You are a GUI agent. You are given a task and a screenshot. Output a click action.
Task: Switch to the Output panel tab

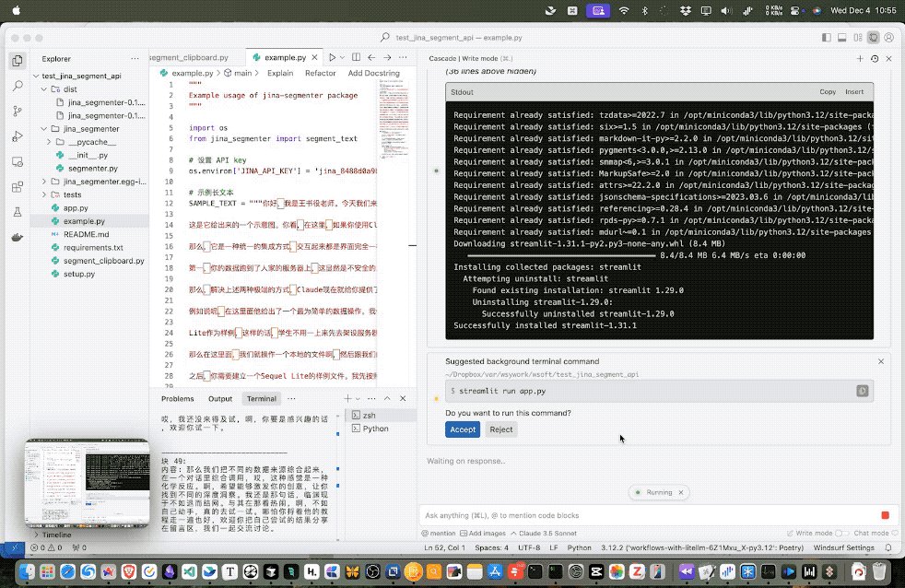click(x=220, y=399)
